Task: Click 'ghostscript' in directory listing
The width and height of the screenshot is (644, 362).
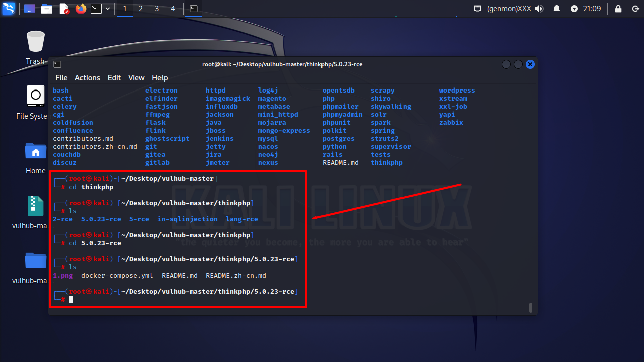Action: (168, 138)
